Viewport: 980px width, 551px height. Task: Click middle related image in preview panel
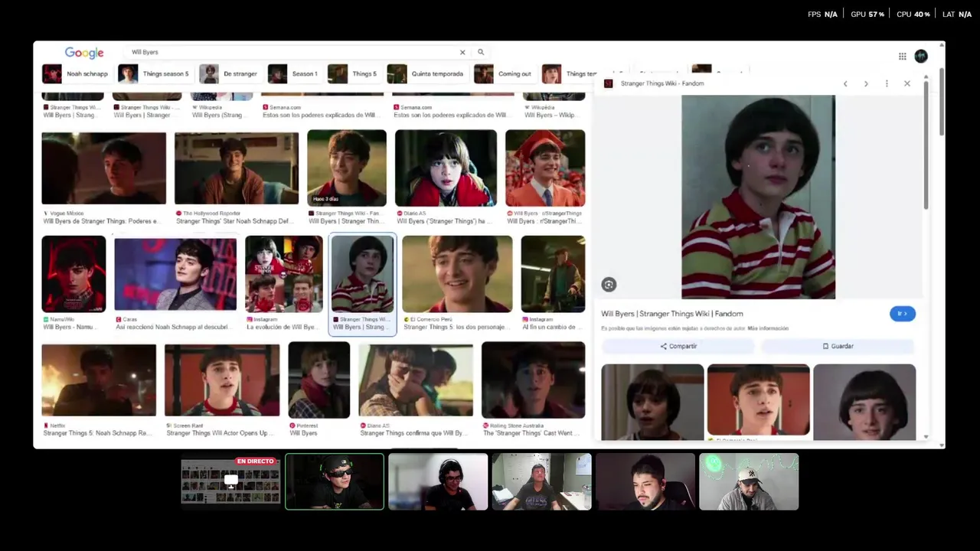click(758, 399)
